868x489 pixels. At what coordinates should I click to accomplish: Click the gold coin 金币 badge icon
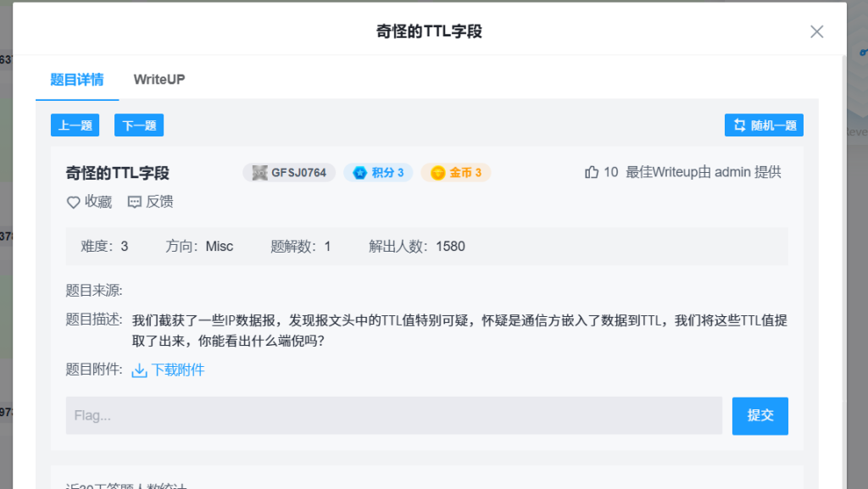pyautogui.click(x=437, y=173)
